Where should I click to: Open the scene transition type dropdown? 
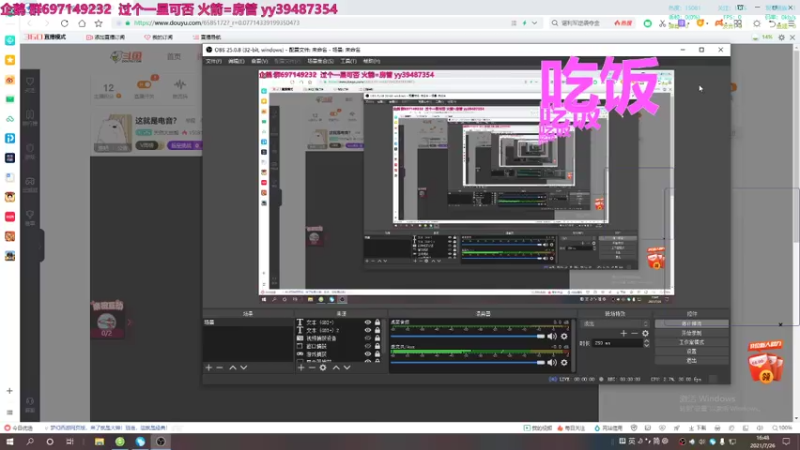click(x=616, y=324)
